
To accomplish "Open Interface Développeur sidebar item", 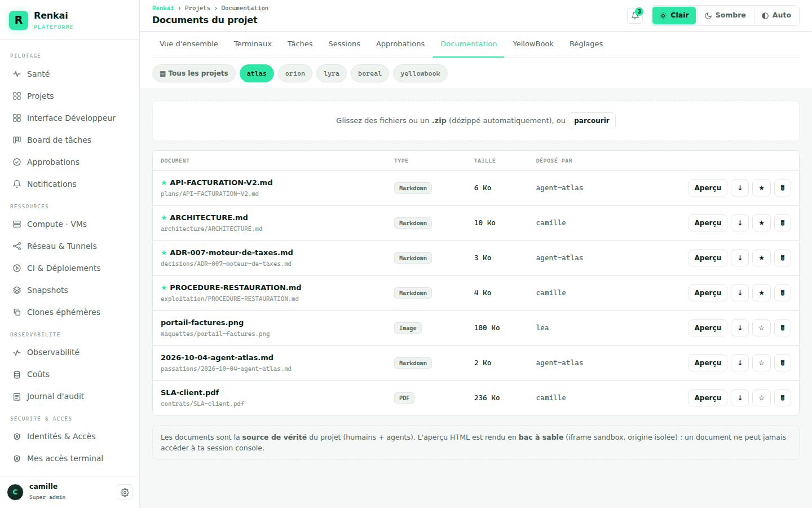I will pos(69,118).
